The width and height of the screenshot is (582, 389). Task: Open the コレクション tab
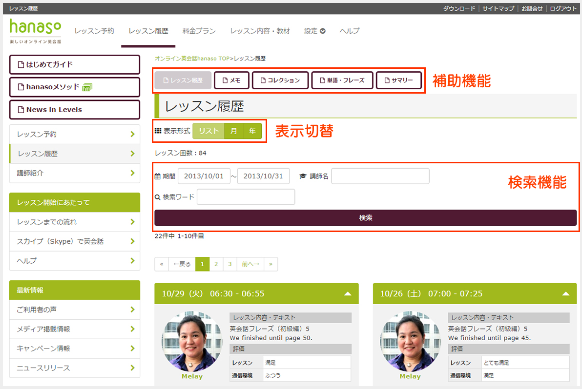(280, 80)
